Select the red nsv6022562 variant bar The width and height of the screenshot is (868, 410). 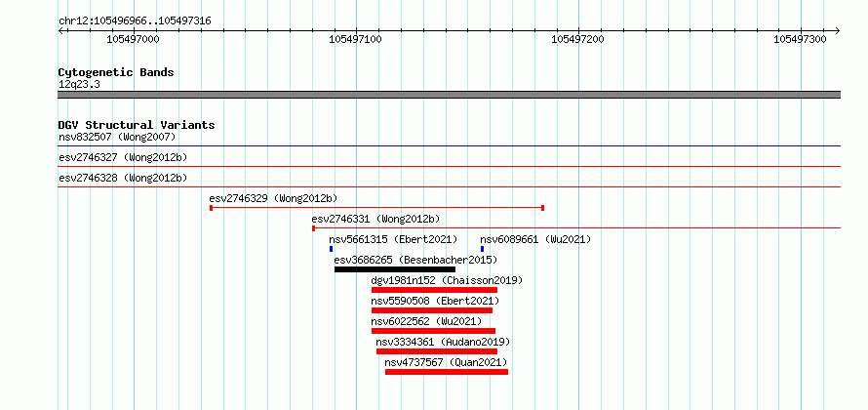[x=433, y=331]
